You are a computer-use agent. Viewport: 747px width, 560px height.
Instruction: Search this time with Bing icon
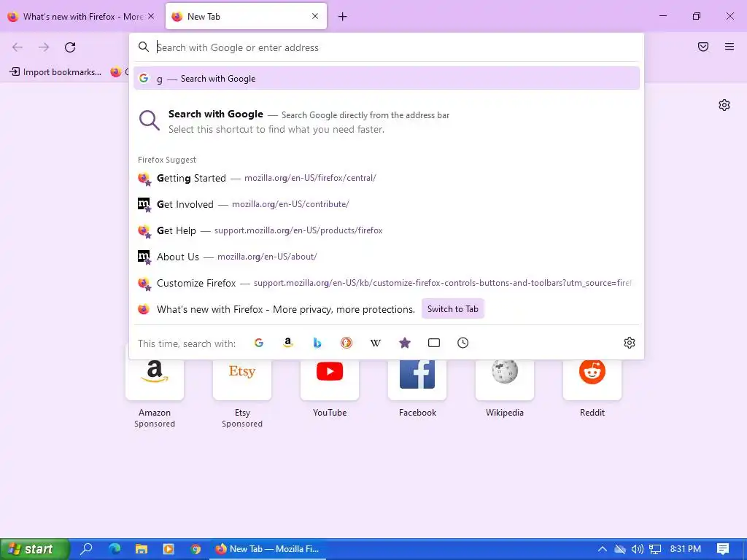[317, 343]
